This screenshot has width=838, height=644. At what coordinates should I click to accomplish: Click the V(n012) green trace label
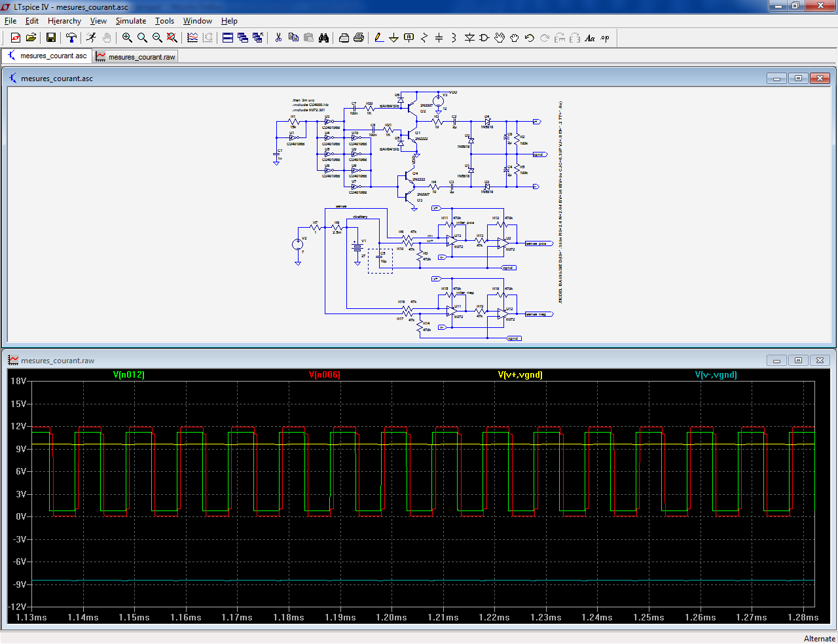coord(128,375)
